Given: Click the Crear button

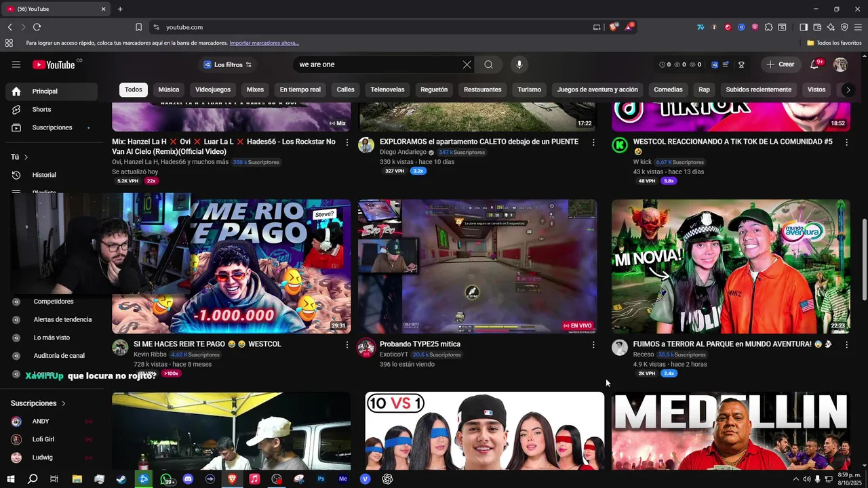Looking at the screenshot, I should coord(781,64).
